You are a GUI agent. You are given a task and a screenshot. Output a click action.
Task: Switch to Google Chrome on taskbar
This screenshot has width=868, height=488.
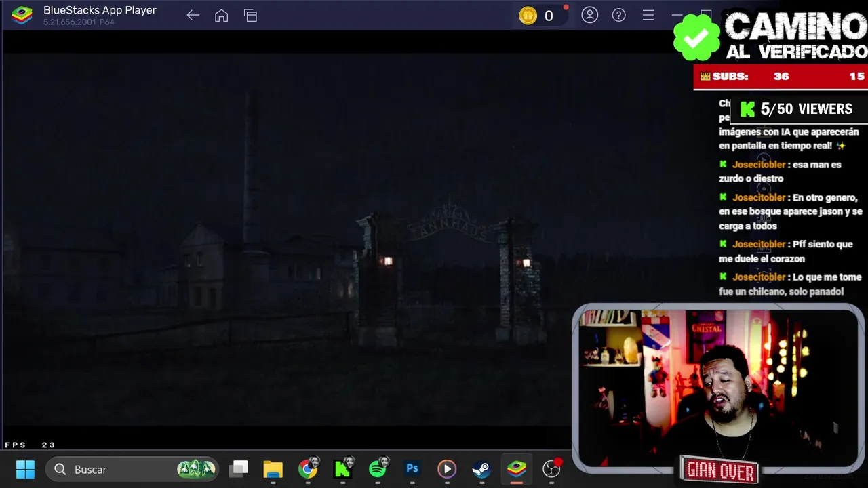(308, 469)
